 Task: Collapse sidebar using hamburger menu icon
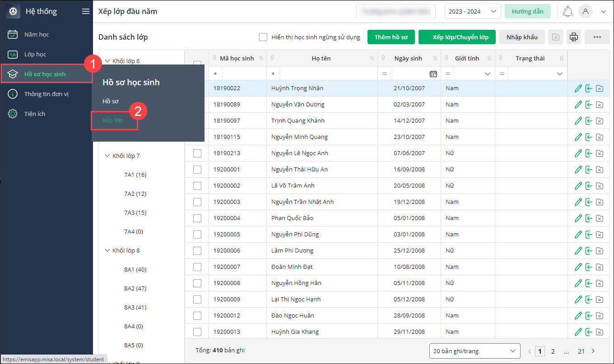click(x=85, y=11)
